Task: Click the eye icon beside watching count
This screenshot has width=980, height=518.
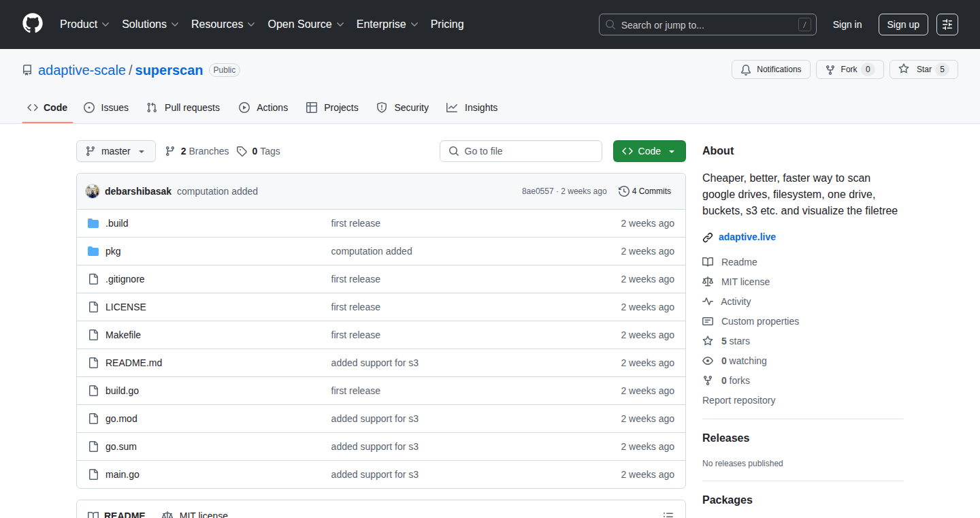Action: click(x=708, y=361)
